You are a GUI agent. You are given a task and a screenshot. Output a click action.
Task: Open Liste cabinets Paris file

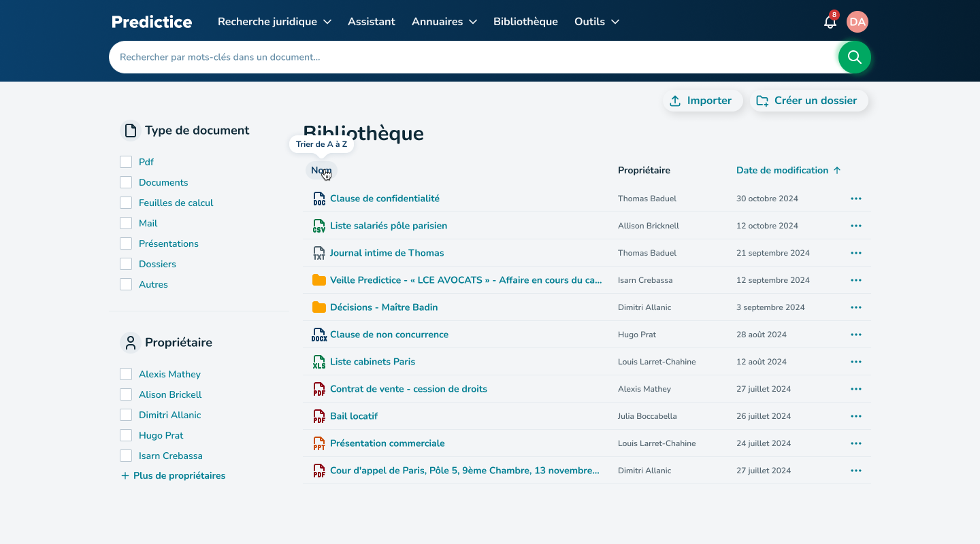click(372, 362)
